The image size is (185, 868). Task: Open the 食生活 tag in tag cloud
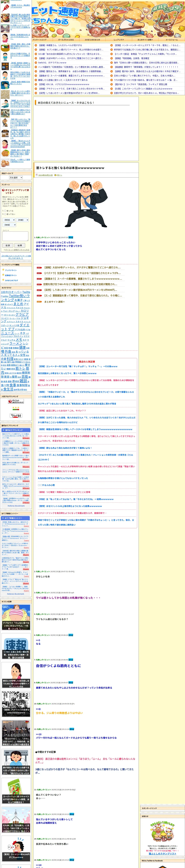(x=8, y=389)
